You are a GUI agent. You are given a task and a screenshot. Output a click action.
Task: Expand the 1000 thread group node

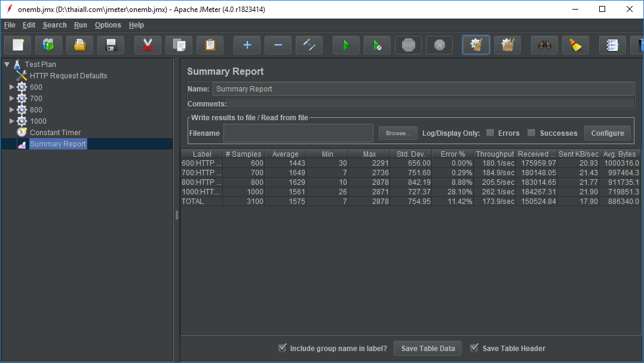11,121
